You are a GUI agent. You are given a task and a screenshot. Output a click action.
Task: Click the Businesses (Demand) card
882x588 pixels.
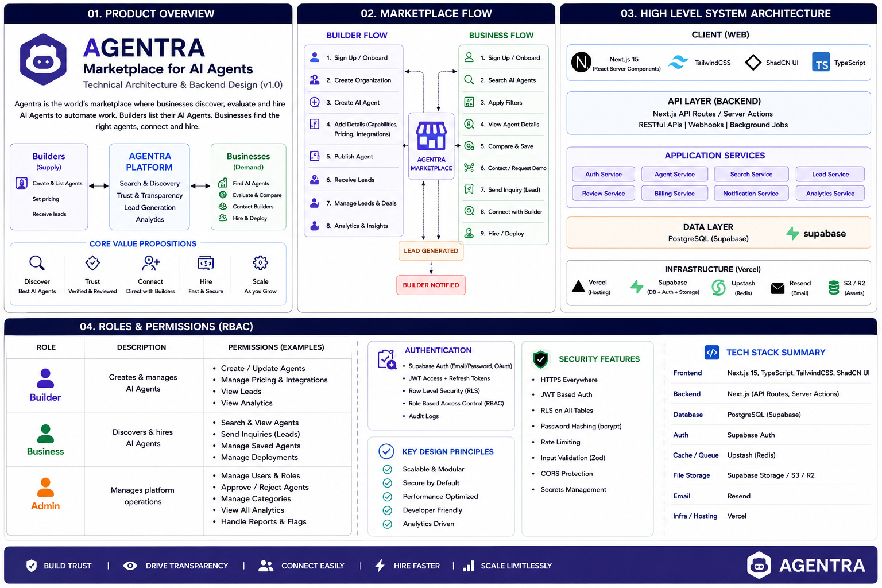[x=249, y=187]
